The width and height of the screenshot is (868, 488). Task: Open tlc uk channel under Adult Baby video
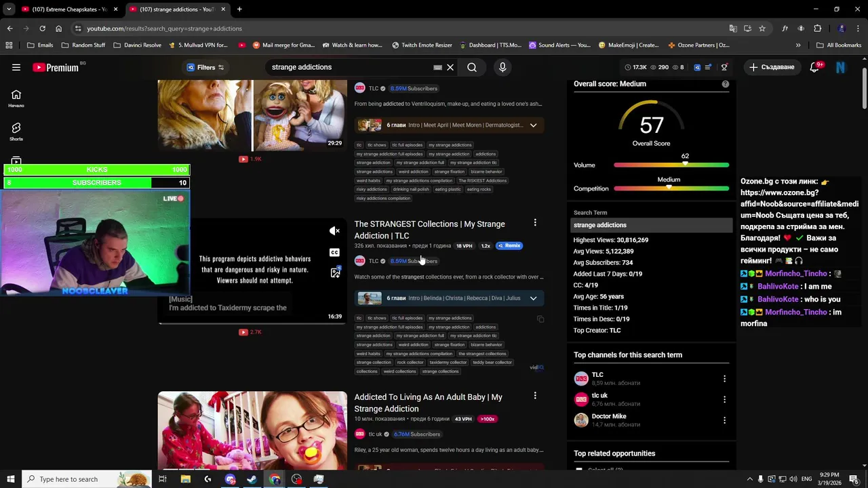pos(375,434)
